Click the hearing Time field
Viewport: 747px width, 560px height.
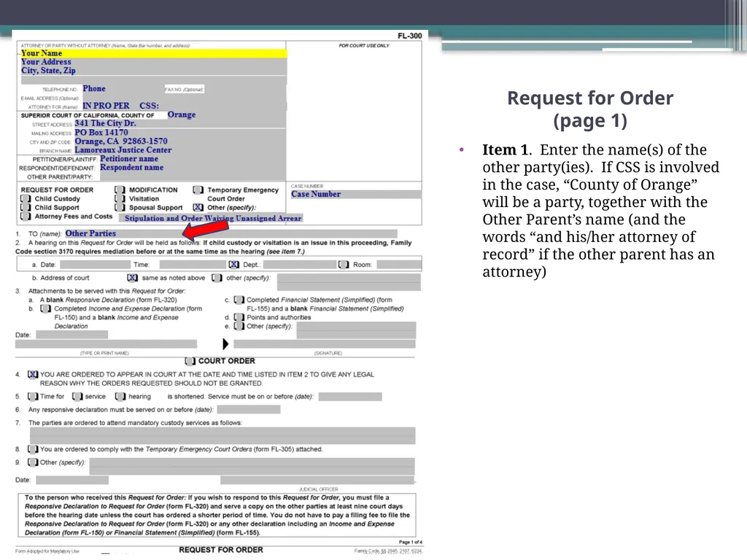(x=193, y=264)
